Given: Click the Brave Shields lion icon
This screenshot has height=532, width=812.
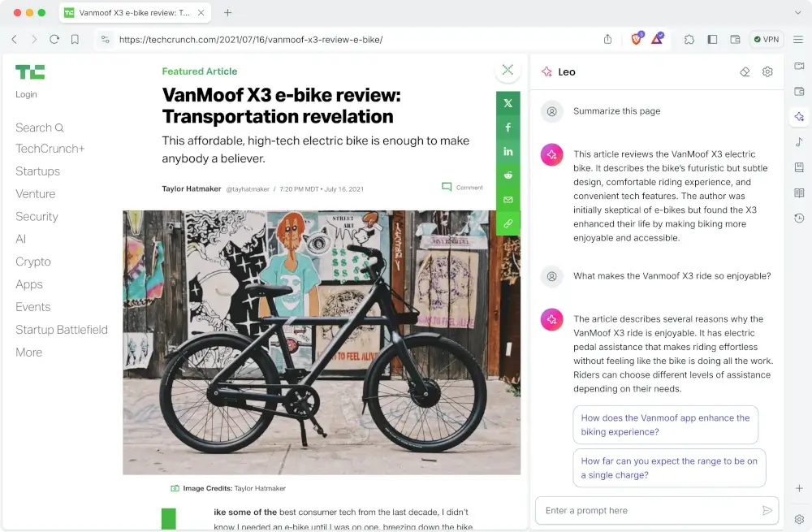Looking at the screenshot, I should (637, 39).
